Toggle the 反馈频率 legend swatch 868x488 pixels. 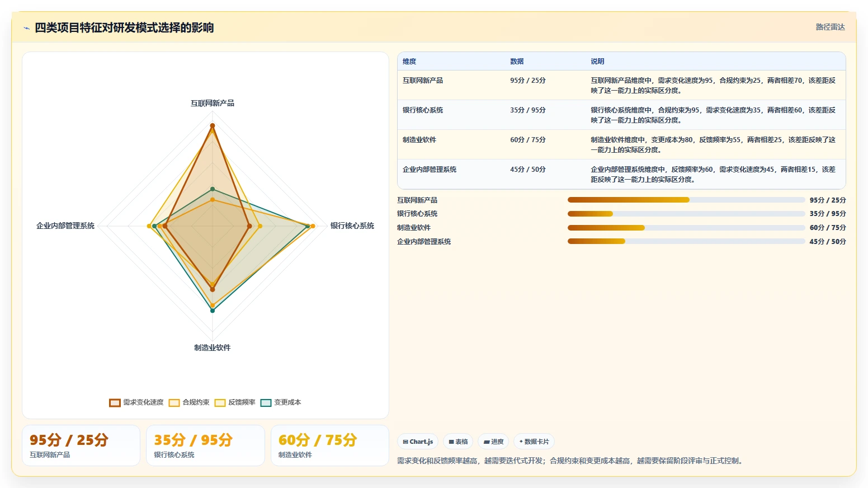220,402
